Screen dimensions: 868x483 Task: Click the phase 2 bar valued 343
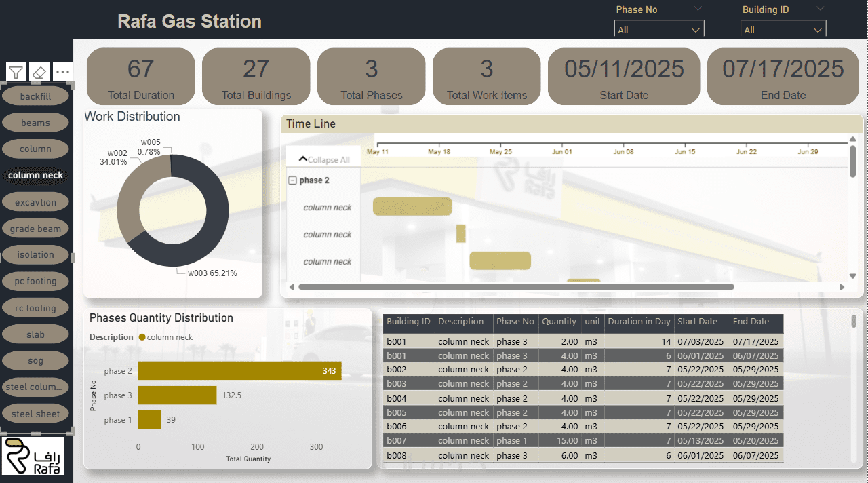coord(239,371)
